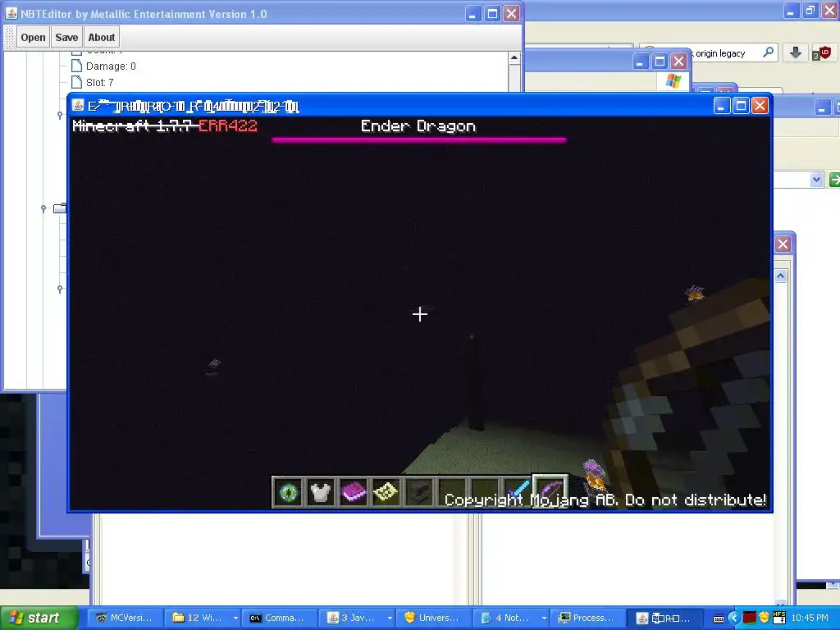Expand the "4 Not..." taskbar group arrow
This screenshot has height=630, width=840.
tap(544, 619)
